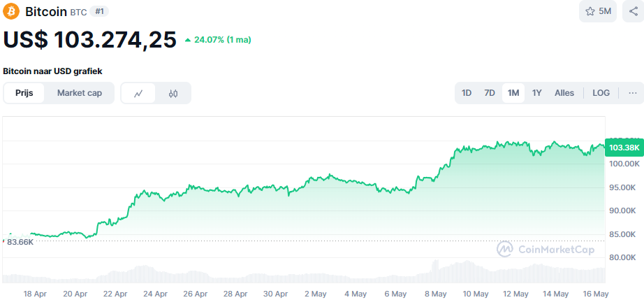Toggle LOG scale on chart
Screen dimensions: 644x300
[x=601, y=93]
